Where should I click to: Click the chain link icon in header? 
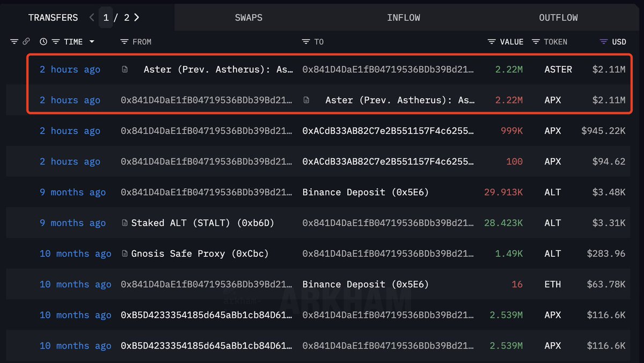(26, 42)
